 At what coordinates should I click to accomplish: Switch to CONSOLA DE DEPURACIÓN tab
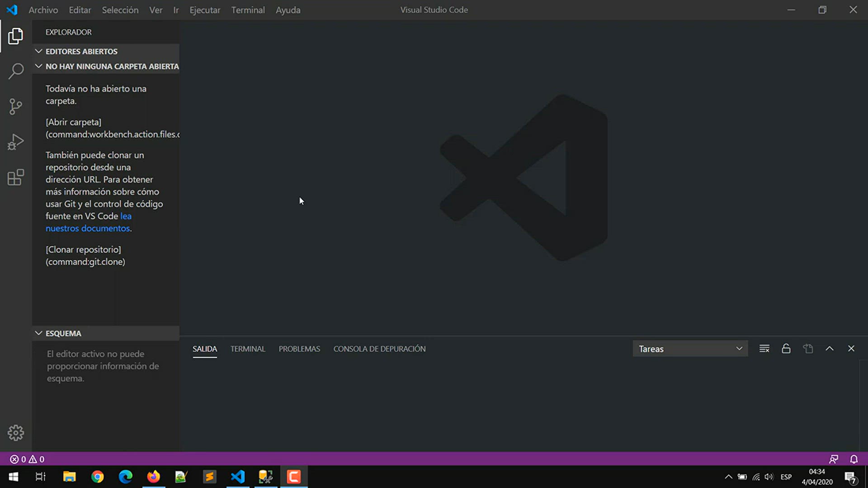point(380,349)
